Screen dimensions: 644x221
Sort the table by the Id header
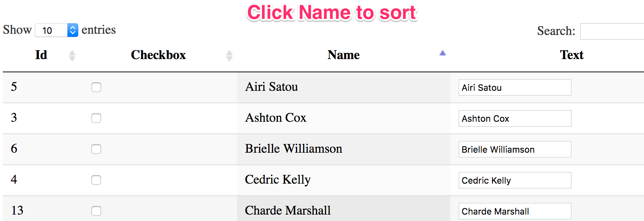(41, 55)
